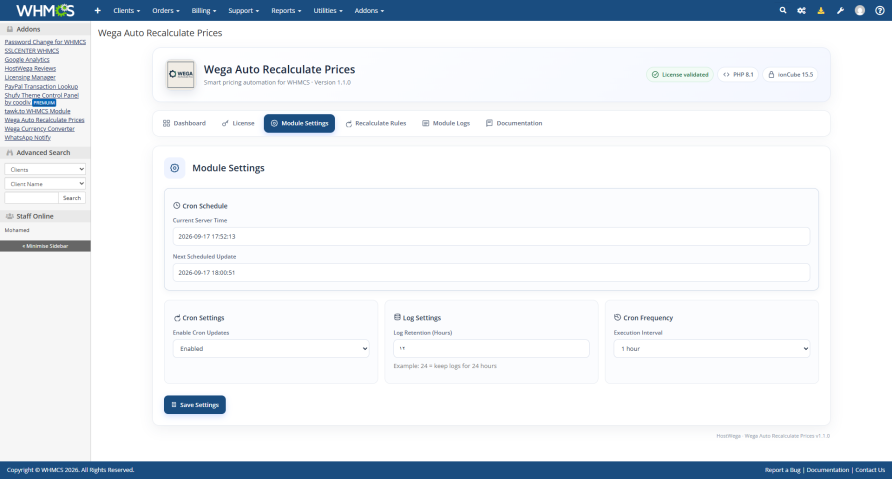Click the help question mark icon

pyautogui.click(x=879, y=10)
